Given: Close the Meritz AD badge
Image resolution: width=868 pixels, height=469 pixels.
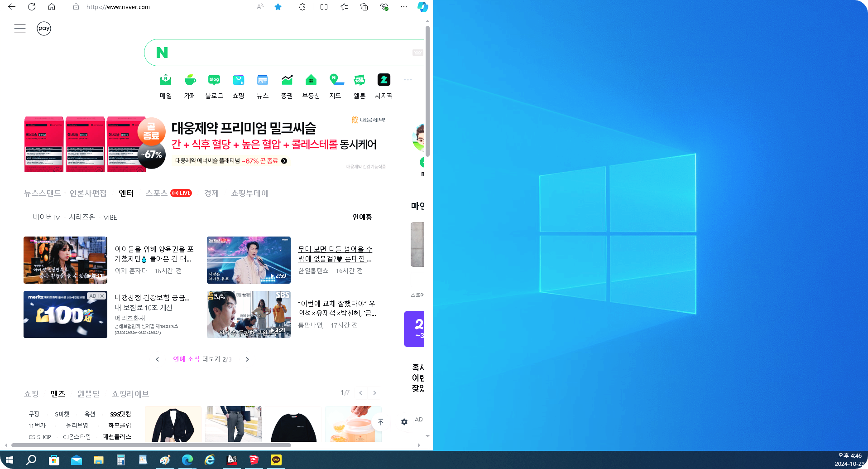Looking at the screenshot, I should click(102, 296).
